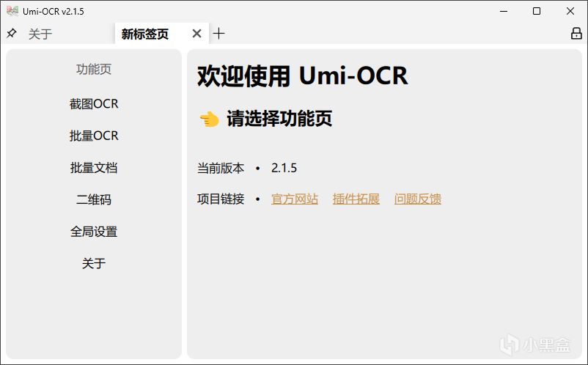The height and width of the screenshot is (365, 588).
Task: Click the 欢迎使用 Umi-OCR heading
Action: click(x=302, y=76)
